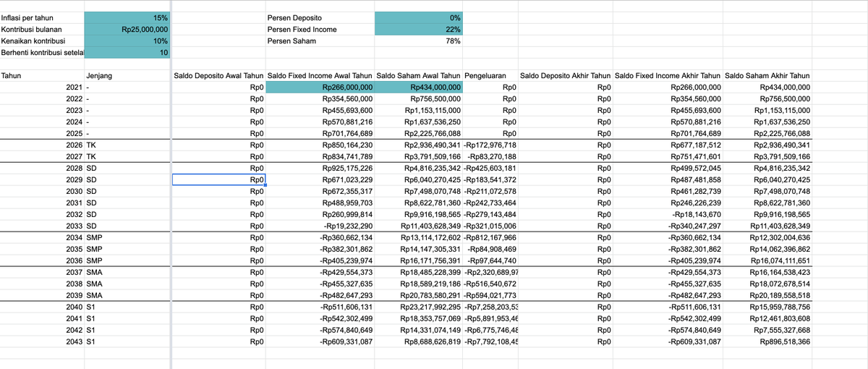This screenshot has height=369, width=868.
Task: Select 'Saldo Deposito Akhir Tahun' header
Action: [566, 75]
